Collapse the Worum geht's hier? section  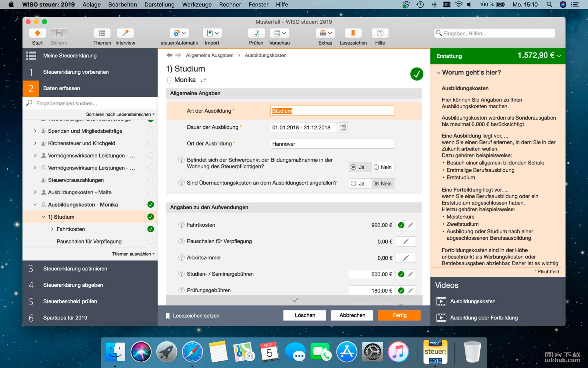click(438, 73)
